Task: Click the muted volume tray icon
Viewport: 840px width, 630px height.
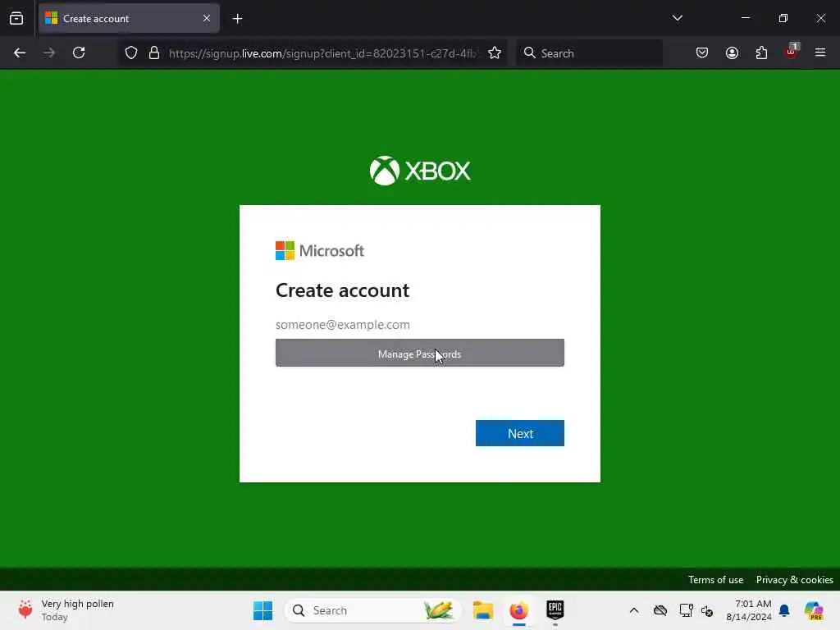Action: pos(706,610)
